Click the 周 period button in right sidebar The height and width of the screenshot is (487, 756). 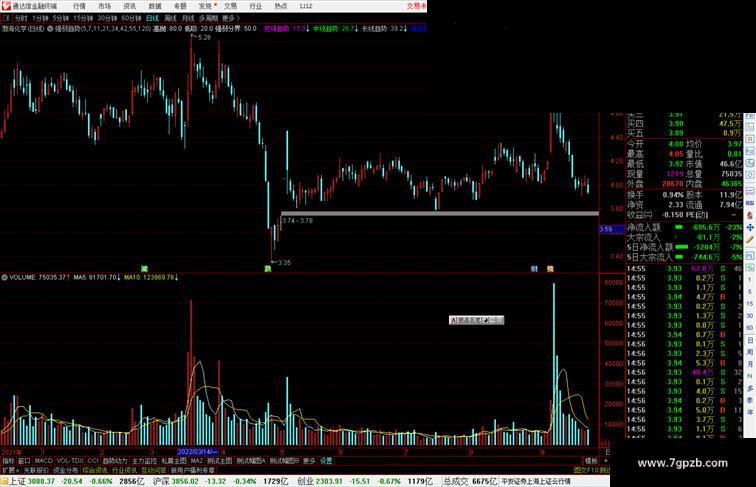(750, 352)
